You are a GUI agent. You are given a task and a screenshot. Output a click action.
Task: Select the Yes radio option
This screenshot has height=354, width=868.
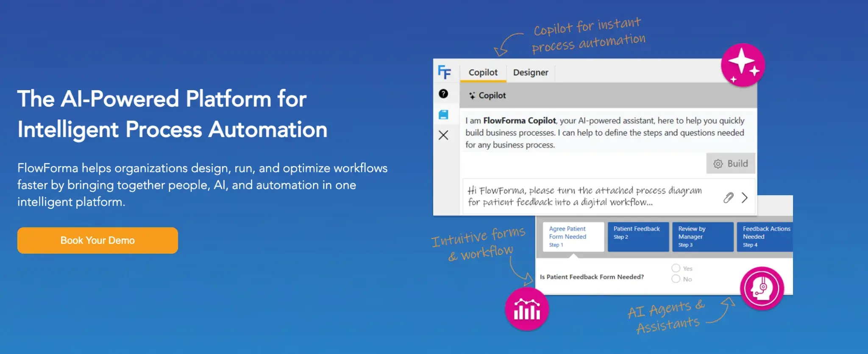pyautogui.click(x=676, y=268)
